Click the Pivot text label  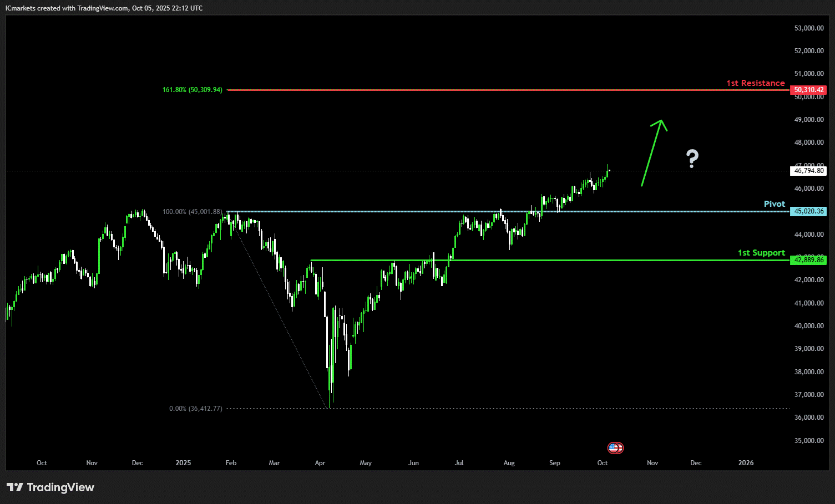click(x=774, y=204)
